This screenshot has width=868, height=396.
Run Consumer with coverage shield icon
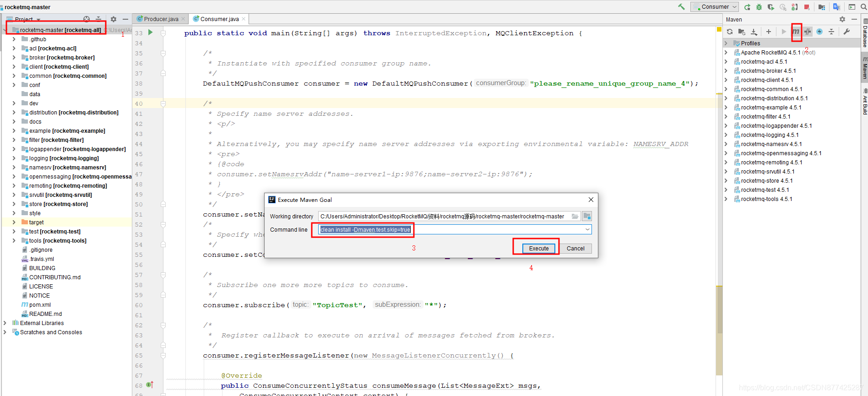coord(771,7)
